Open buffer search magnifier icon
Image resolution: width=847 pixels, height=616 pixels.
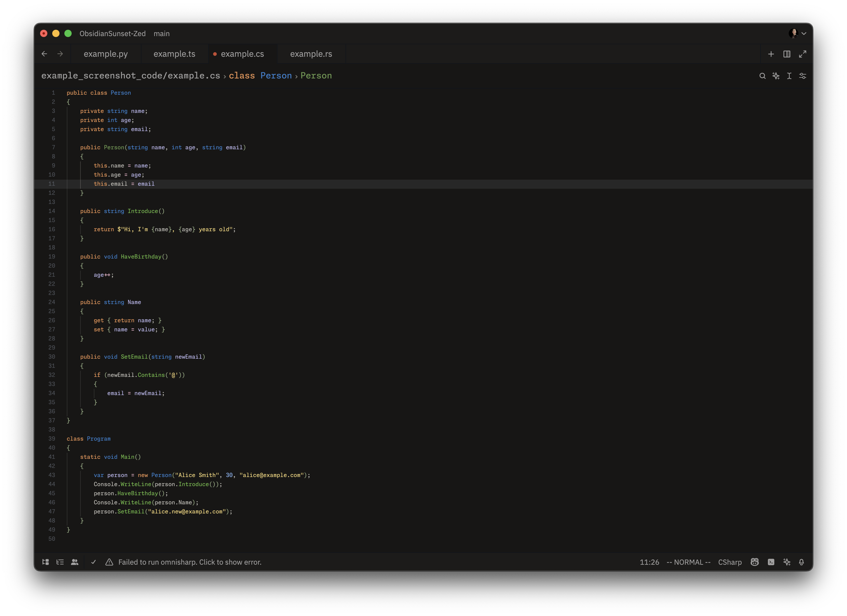[762, 76]
